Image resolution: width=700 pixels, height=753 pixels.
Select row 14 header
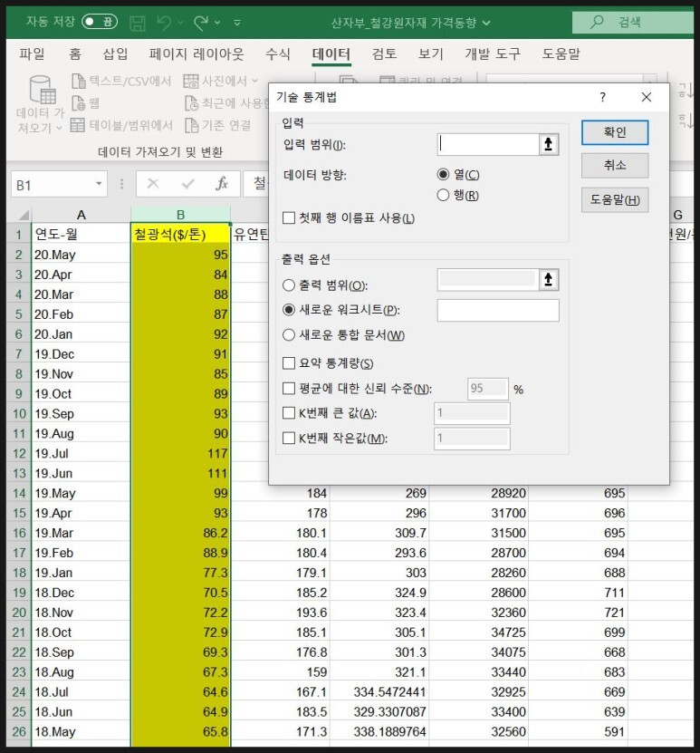tap(19, 493)
